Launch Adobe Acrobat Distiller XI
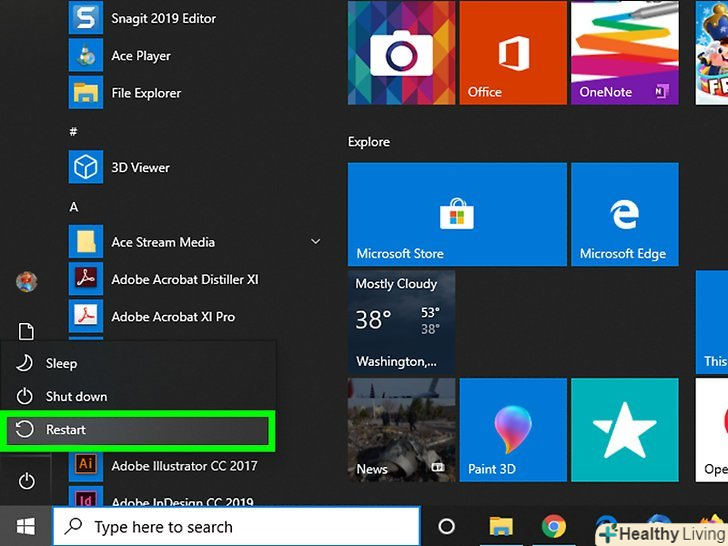The width and height of the screenshot is (728, 546). pyautogui.click(x=184, y=279)
